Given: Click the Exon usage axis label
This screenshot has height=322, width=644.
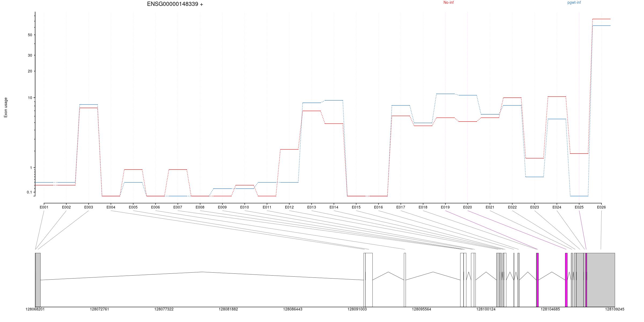Looking at the screenshot, I should pos(6,107).
